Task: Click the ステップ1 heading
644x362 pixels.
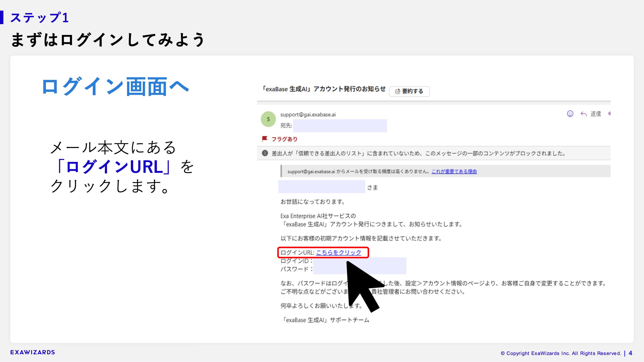Action: pyautogui.click(x=40, y=17)
